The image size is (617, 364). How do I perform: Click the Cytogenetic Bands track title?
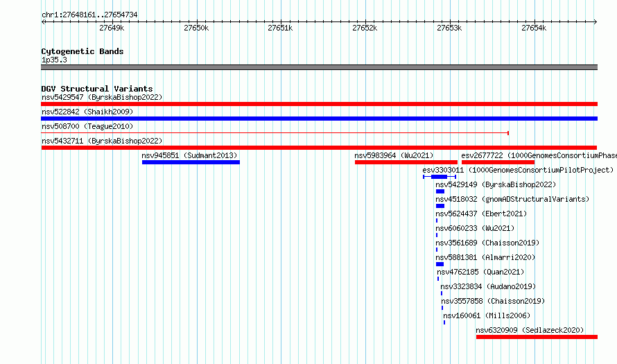tap(82, 51)
